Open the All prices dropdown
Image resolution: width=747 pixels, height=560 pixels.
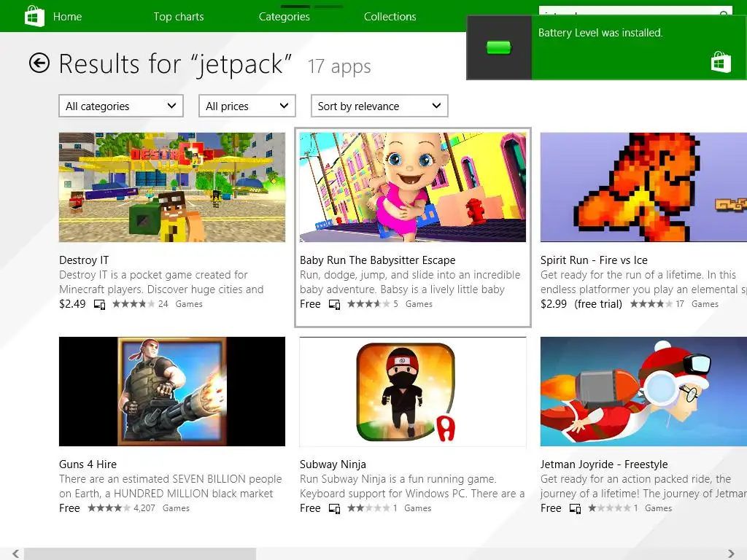pyautogui.click(x=247, y=106)
